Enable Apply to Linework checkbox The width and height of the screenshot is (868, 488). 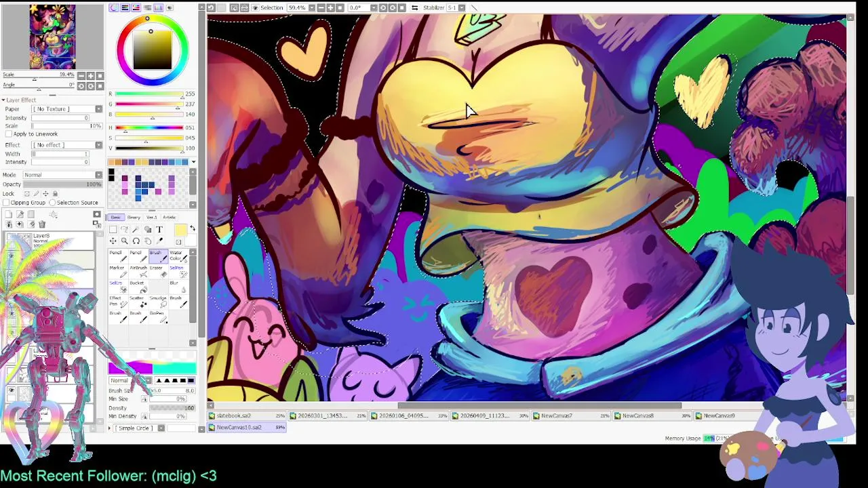point(8,134)
